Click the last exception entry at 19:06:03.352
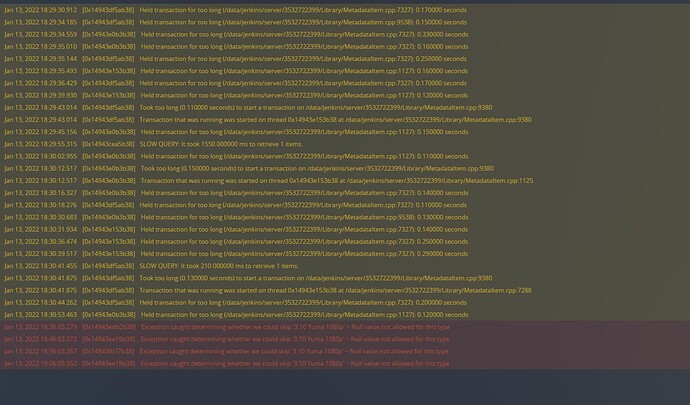This screenshot has width=690, height=405. (345, 364)
